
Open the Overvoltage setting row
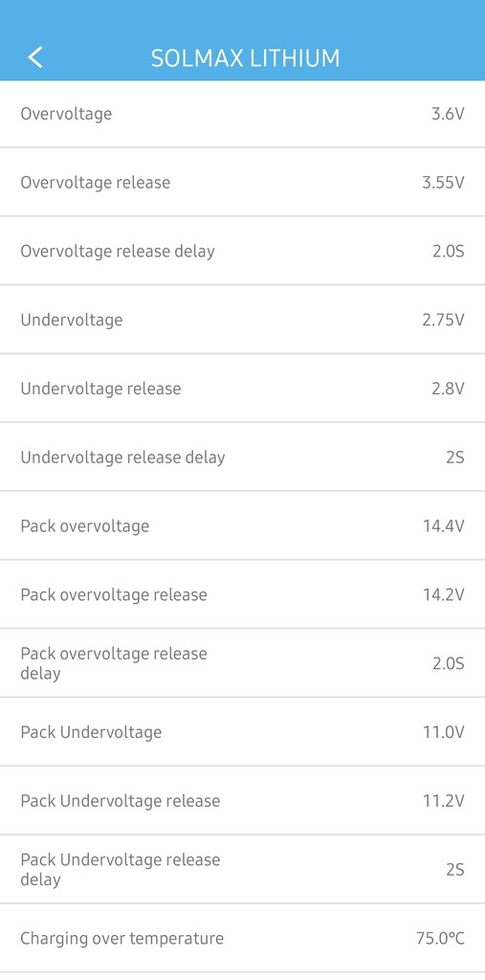point(243,114)
